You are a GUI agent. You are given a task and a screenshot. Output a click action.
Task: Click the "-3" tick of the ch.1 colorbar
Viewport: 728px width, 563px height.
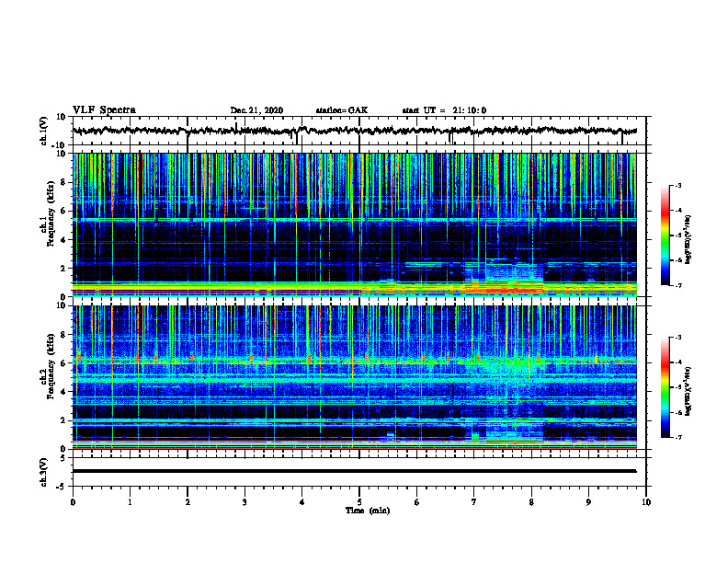[677, 185]
